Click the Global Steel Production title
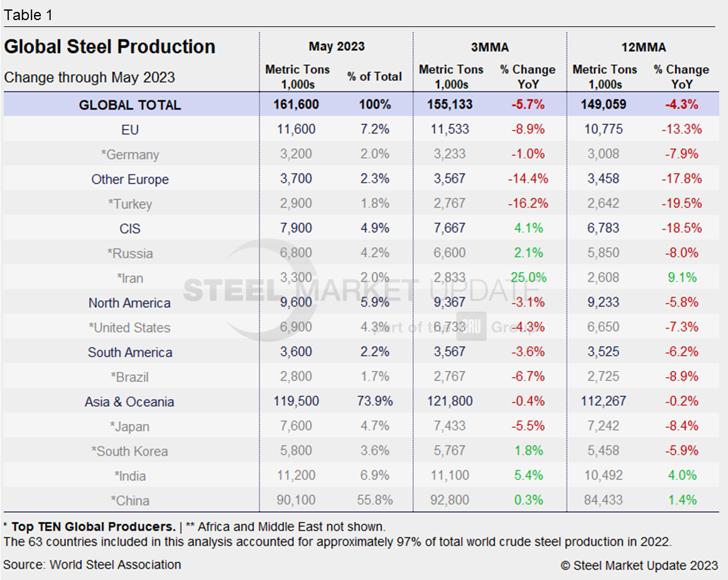Viewport: 728px width, 580px height. point(110,47)
